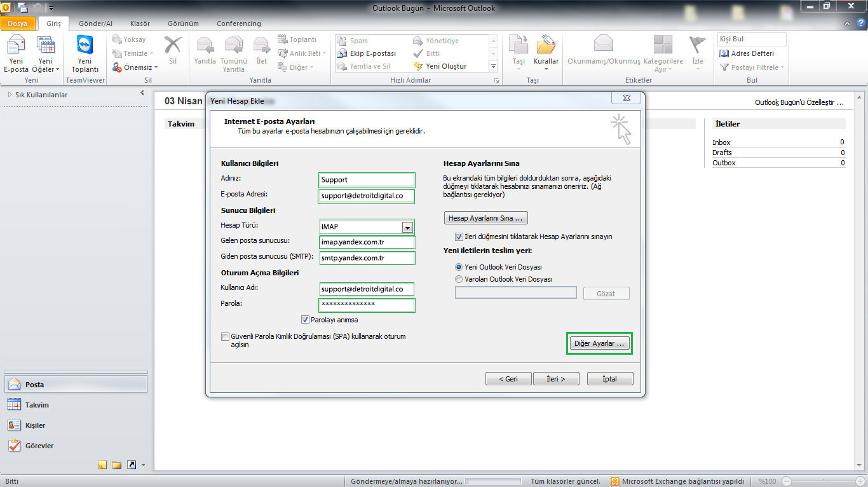This screenshot has width=868, height=487.
Task: Select the Varolan Outlook Veri Dosyası option
Action: (x=458, y=278)
